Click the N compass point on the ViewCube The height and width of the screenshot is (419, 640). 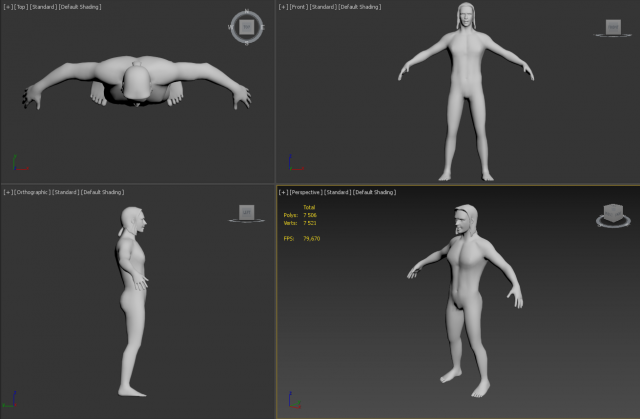247,11
